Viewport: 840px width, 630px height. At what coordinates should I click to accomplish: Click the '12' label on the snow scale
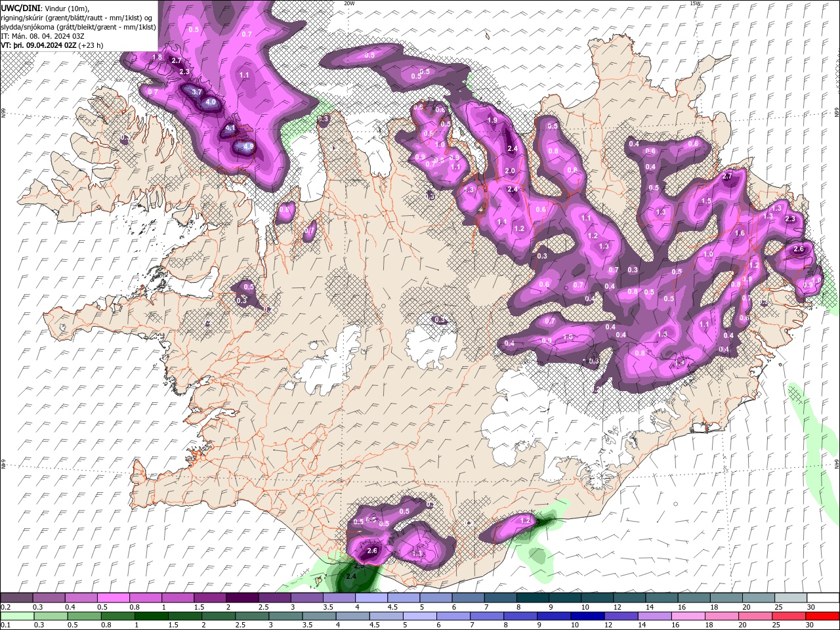616,607
